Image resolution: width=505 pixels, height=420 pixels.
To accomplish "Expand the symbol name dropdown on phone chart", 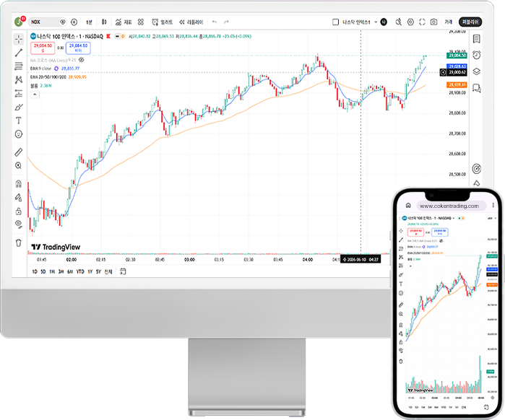I will pos(454,218).
